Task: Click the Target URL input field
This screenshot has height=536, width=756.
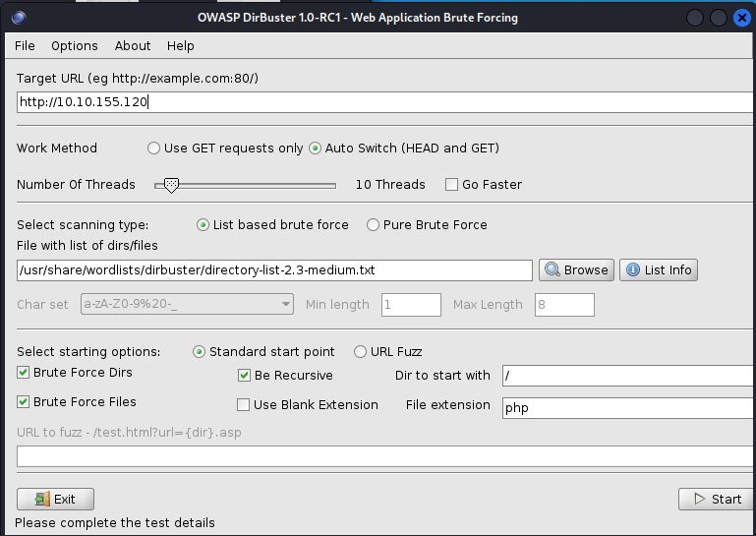Action: click(383, 101)
